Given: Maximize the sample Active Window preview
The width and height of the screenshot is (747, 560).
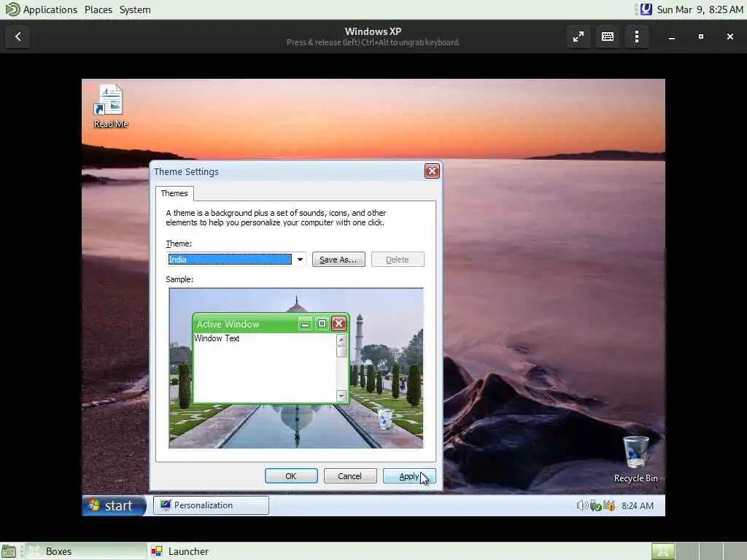Looking at the screenshot, I should click(322, 324).
